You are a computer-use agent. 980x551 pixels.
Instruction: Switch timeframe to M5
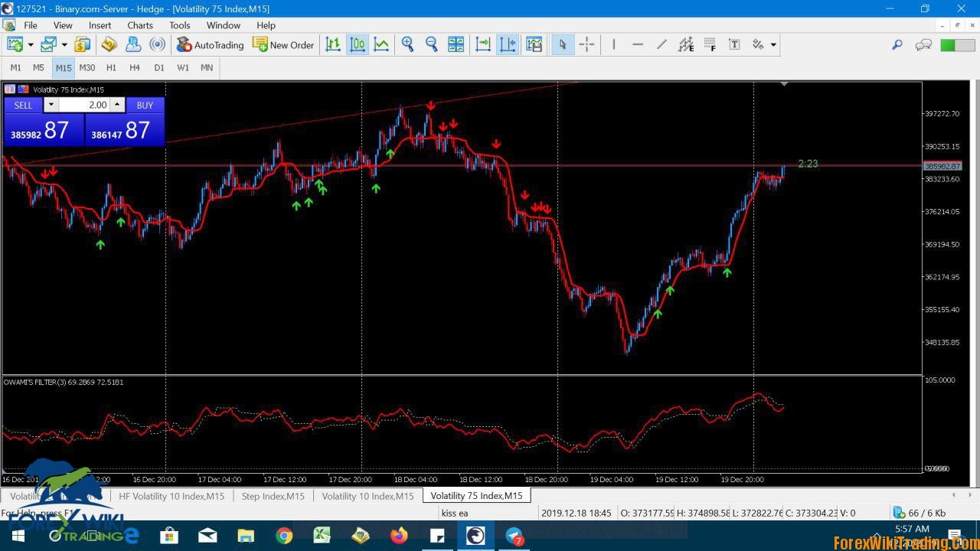coord(39,67)
